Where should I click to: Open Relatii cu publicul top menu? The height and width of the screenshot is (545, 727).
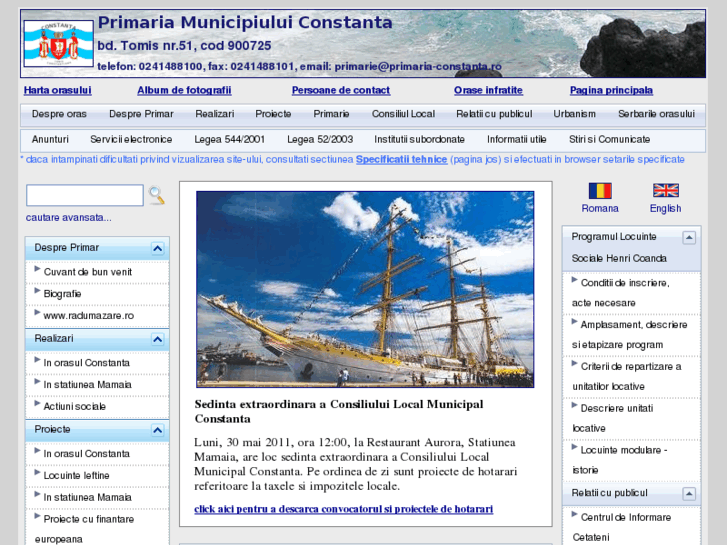point(494,114)
